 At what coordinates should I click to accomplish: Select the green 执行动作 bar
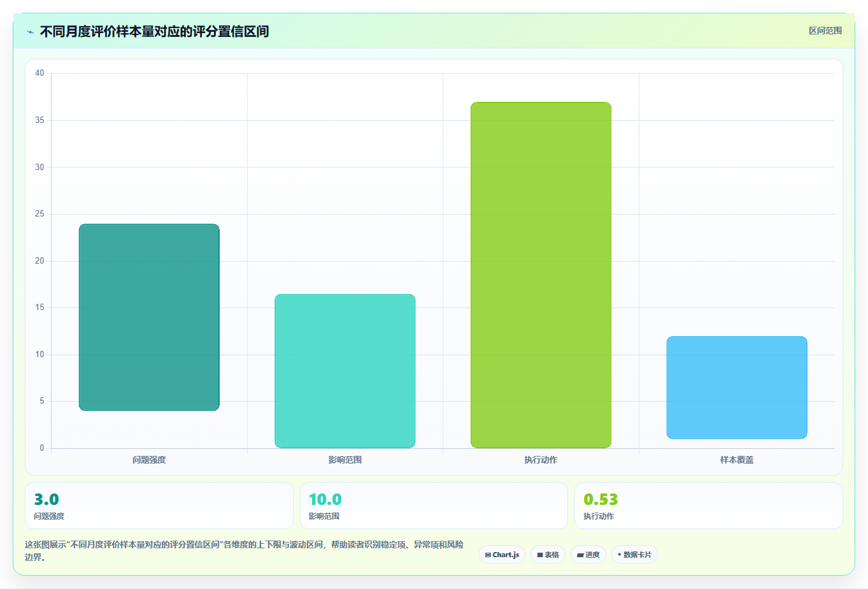(541, 275)
